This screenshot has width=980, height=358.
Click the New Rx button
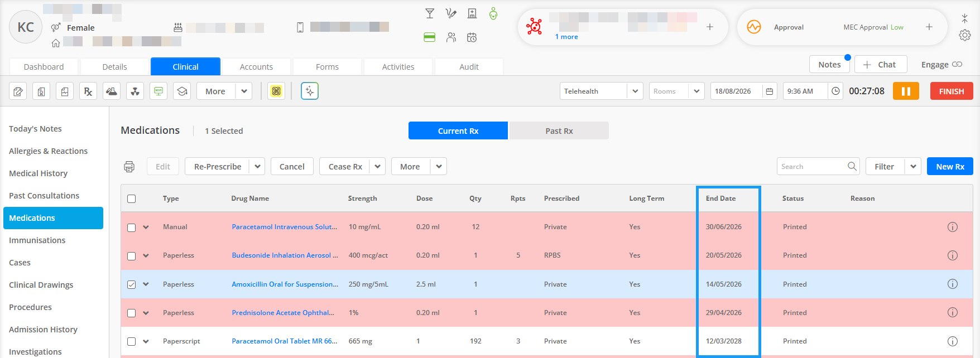point(950,166)
